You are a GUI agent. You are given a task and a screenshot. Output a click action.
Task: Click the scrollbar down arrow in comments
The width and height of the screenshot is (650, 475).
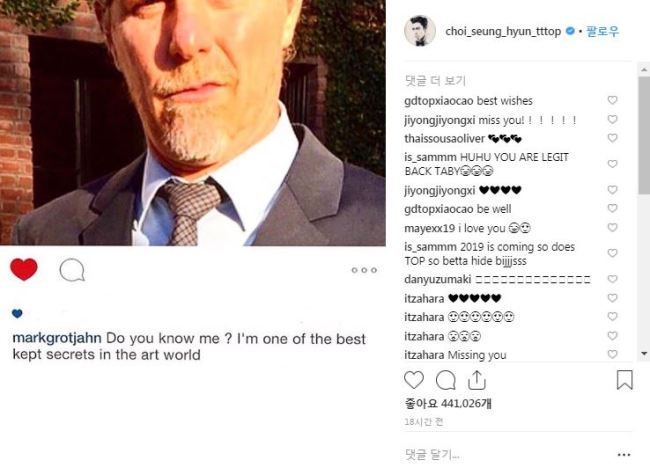(x=644, y=354)
